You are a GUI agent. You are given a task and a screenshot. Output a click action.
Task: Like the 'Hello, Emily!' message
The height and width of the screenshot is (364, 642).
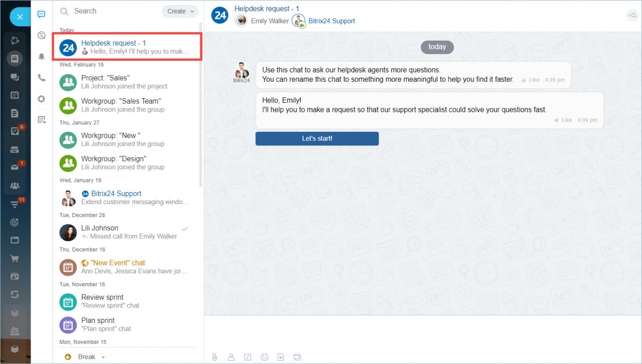click(563, 120)
